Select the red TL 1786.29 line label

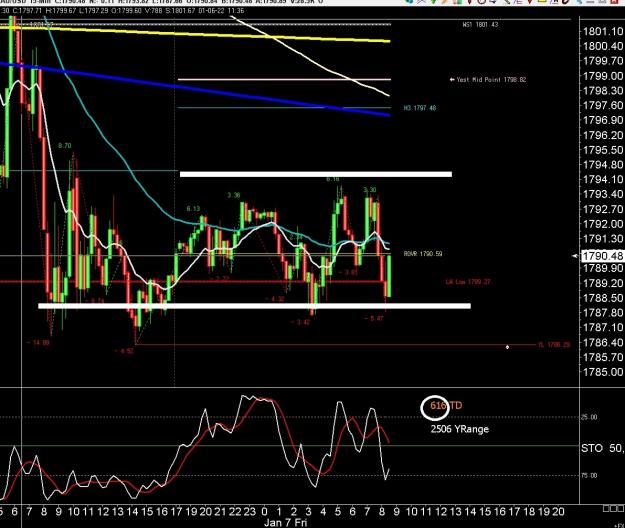pos(554,345)
